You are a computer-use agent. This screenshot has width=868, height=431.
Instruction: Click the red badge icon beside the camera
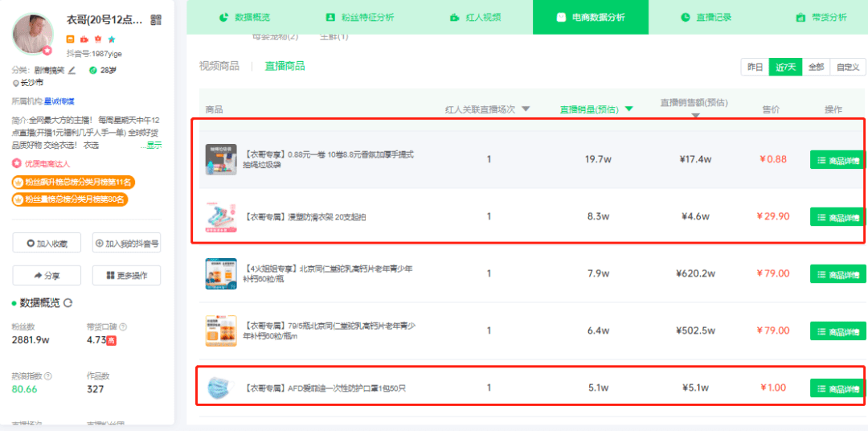(x=98, y=39)
